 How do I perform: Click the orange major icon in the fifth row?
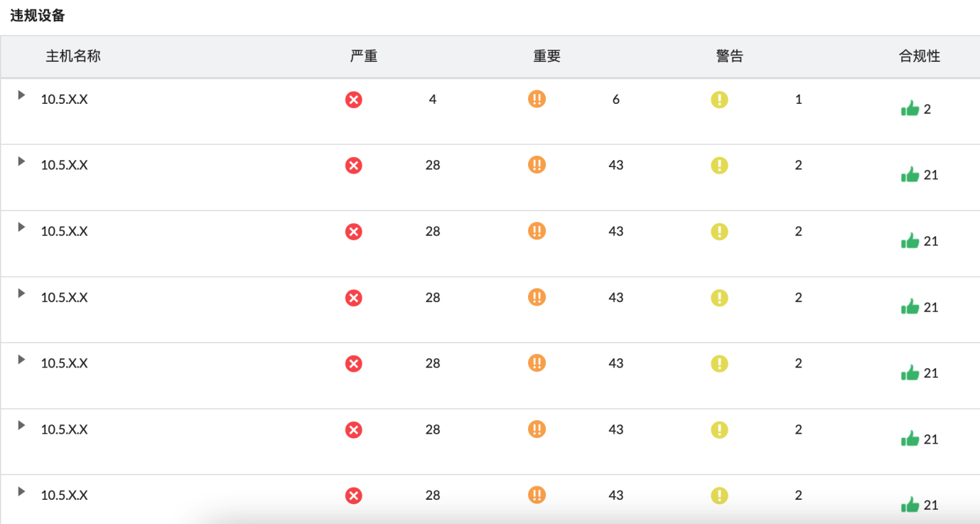[537, 363]
